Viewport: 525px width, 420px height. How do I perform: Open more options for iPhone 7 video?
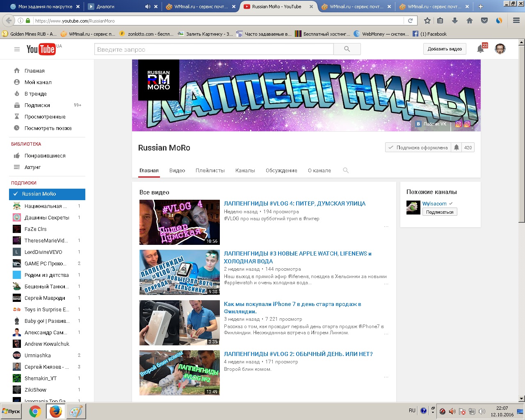386,334
